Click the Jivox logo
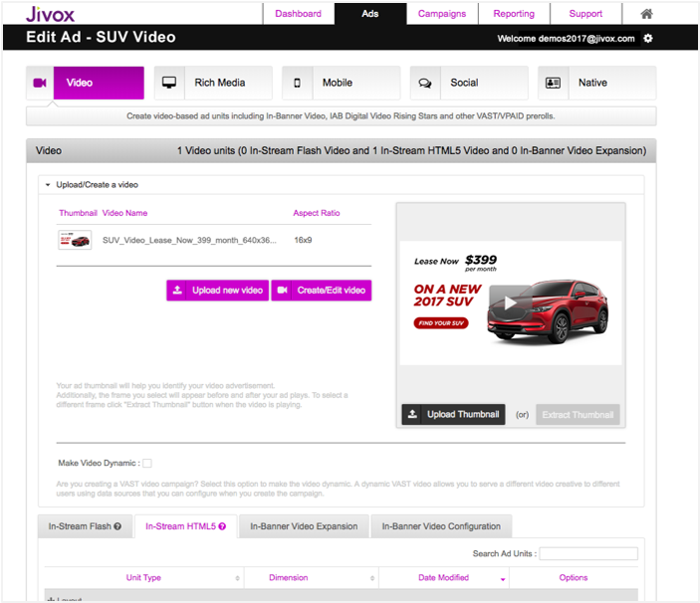The height and width of the screenshot is (603, 700). (x=50, y=14)
